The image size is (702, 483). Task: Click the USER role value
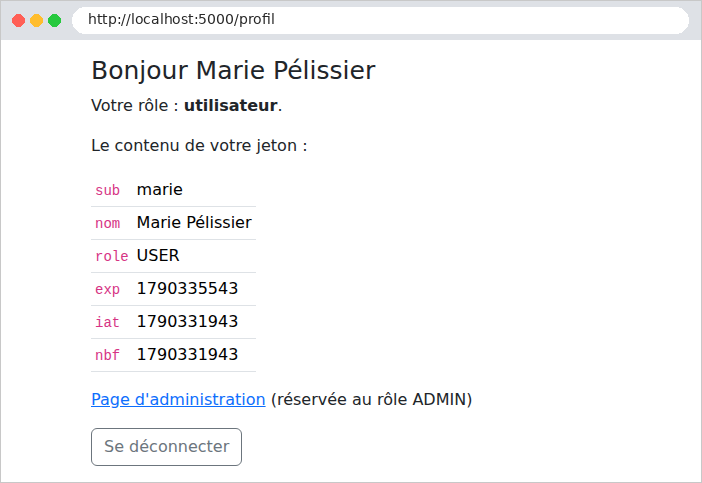158,256
